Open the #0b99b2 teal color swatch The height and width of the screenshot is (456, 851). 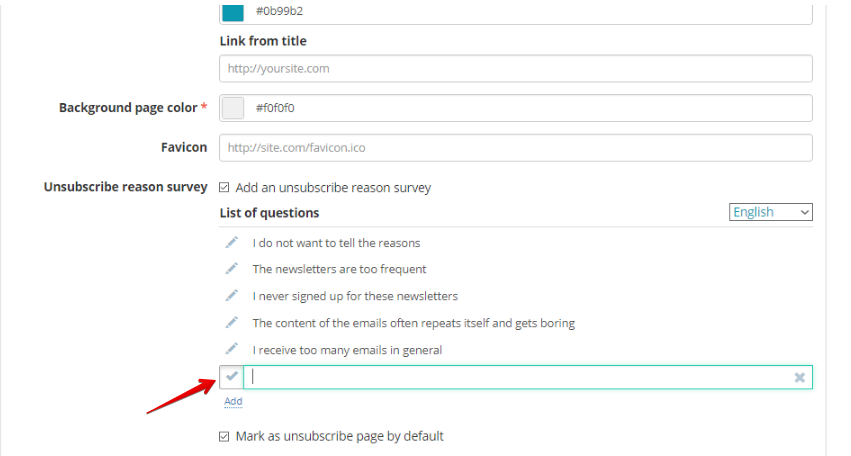[233, 12]
